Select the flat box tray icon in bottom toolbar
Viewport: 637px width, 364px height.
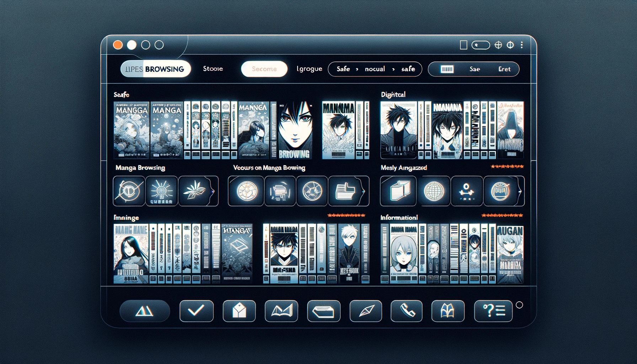click(323, 311)
